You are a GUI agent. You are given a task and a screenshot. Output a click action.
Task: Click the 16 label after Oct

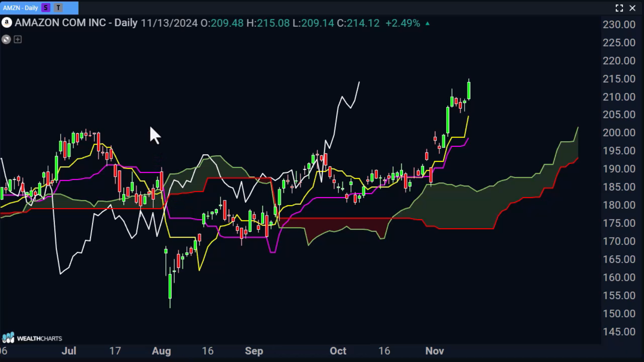pyautogui.click(x=384, y=351)
